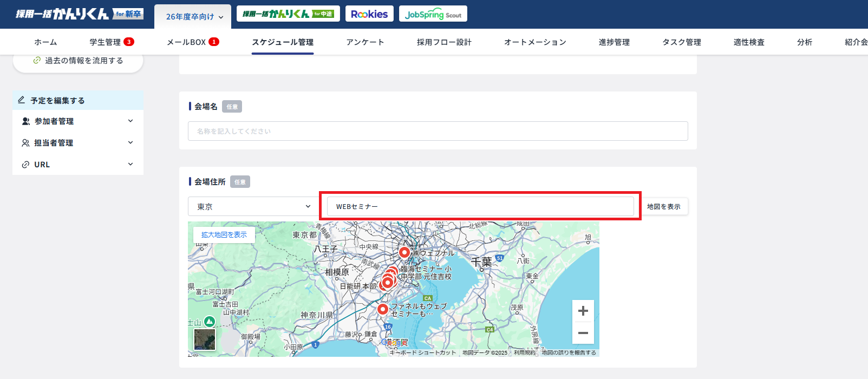Image resolution: width=868 pixels, height=379 pixels.
Task: Expand the 担当者管理 sidebar section
Action: pos(78,143)
